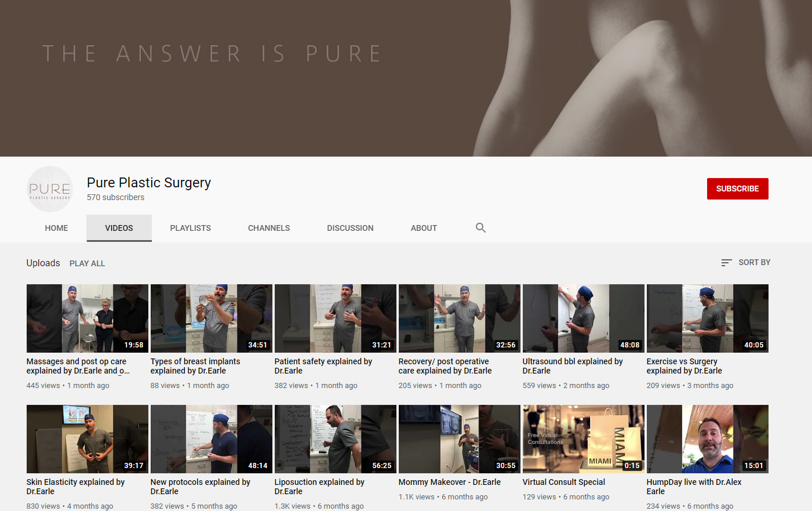Open the Virtual Consult Special thumbnail

point(583,439)
